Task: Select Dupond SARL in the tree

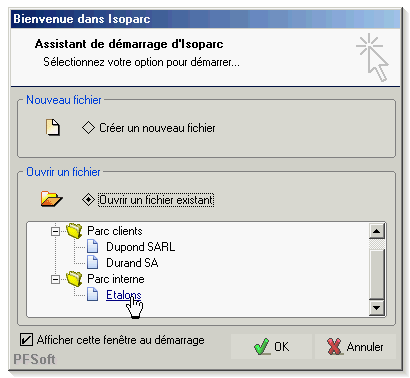Action: coord(140,247)
